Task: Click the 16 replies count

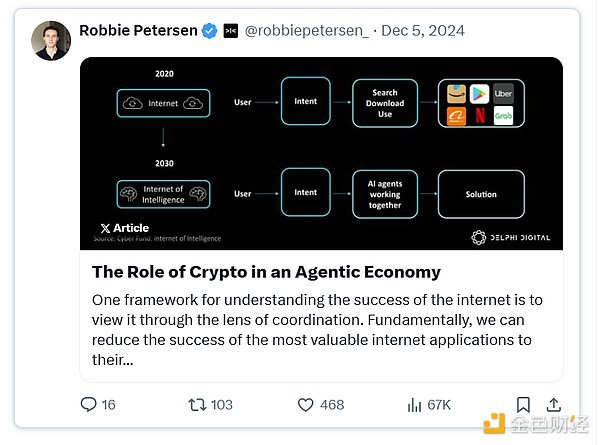Action: coord(108,404)
